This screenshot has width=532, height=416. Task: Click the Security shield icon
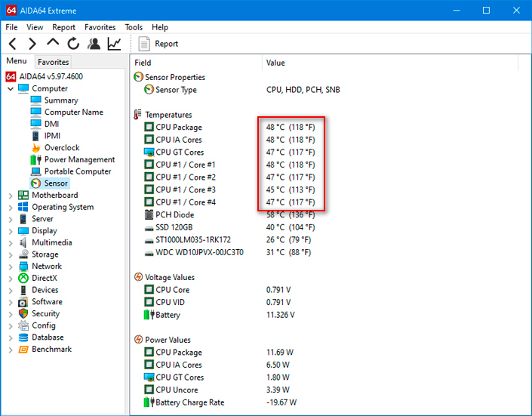pyautogui.click(x=23, y=314)
